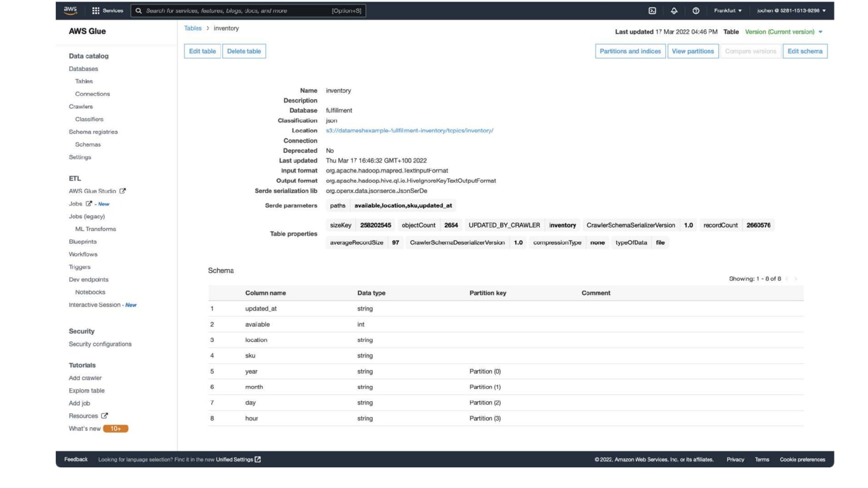Select the hour column row

pos(506,419)
